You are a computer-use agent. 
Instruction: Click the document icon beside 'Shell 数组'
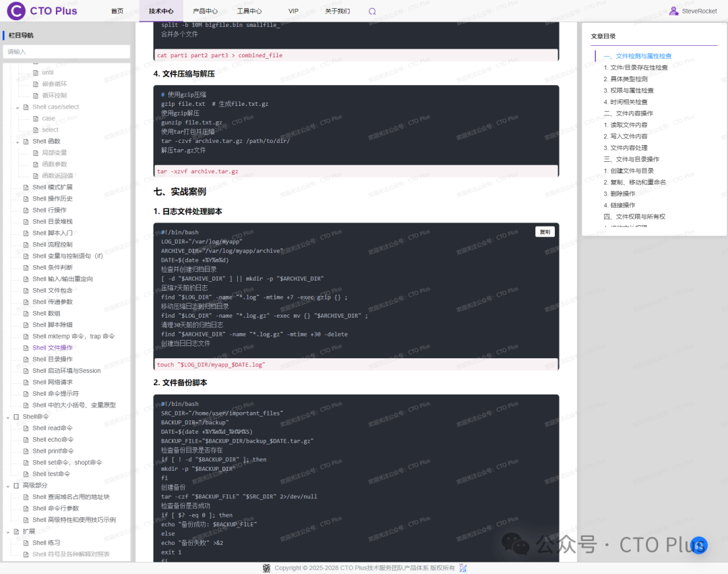pos(26,314)
